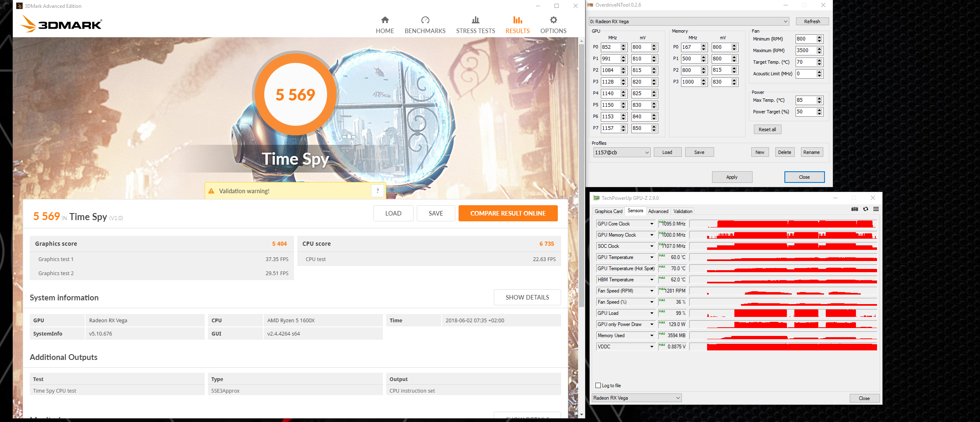This screenshot has width=980, height=422.
Task: Open the Advanced tab in GPU-Z
Action: pos(658,211)
